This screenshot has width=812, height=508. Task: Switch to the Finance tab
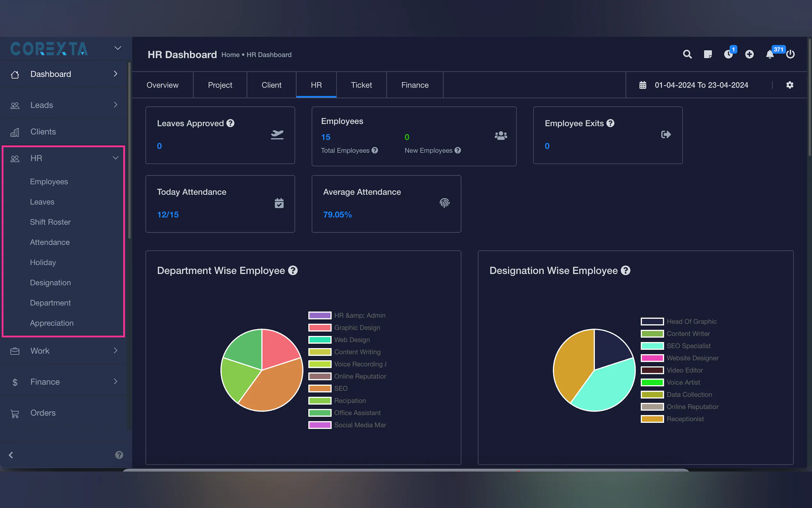(x=415, y=85)
